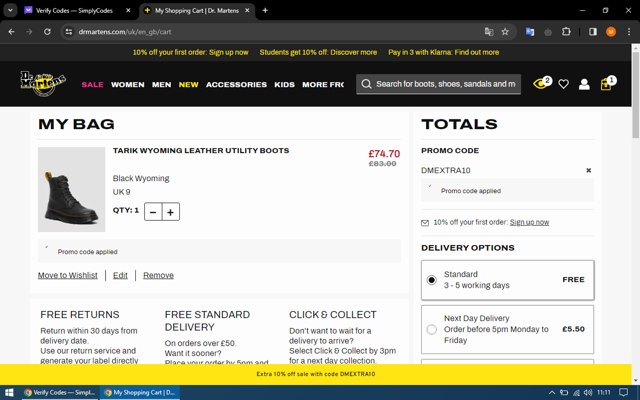This screenshot has width=640, height=400.
Task: Open My Shopping Cart taskbar window
Action: 140,392
